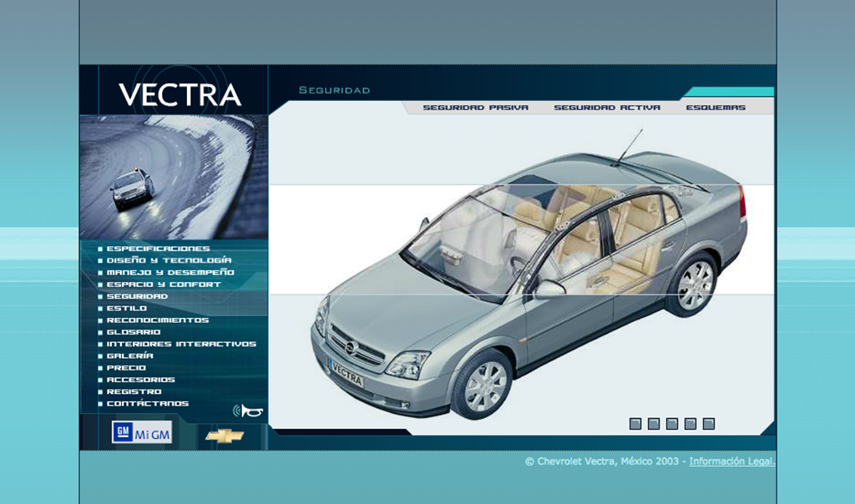Go to Galería menu item
Viewport: 855px width, 504px height.
point(129,355)
